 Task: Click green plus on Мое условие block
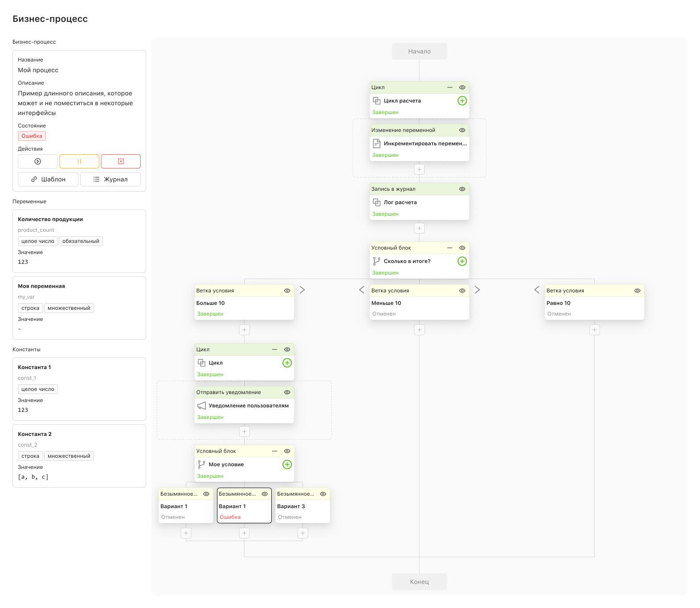[287, 464]
